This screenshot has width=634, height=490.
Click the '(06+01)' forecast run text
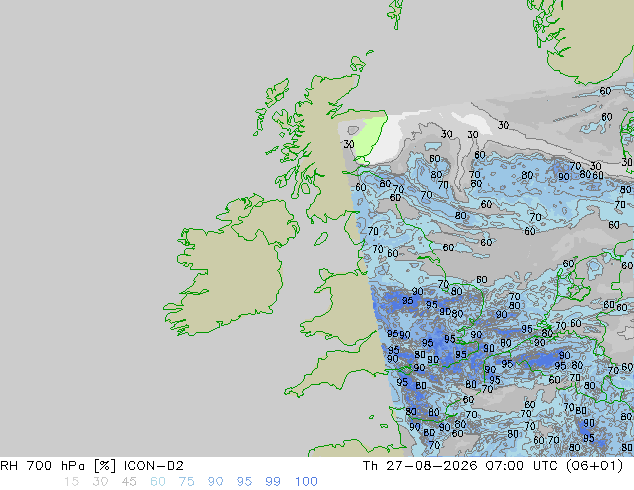pos(594,466)
